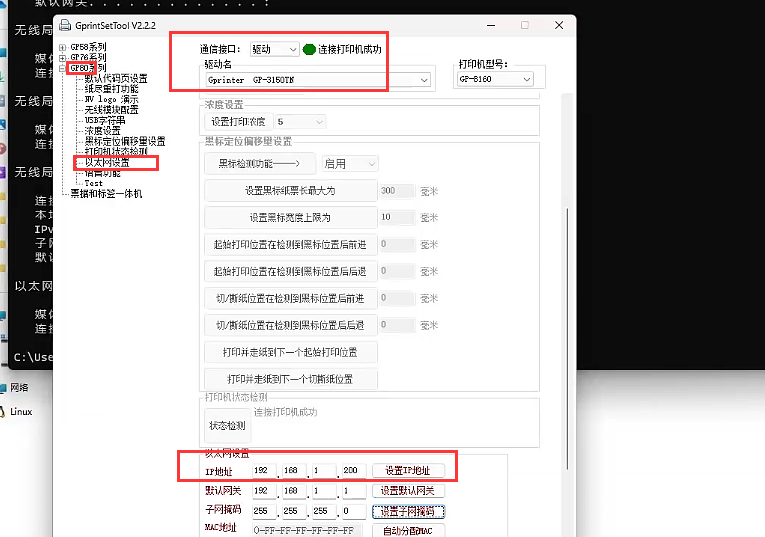The image size is (765, 537).
Task: Open the 驱动名 Gprinter GP-3150TN dropdown
Action: click(x=318, y=80)
